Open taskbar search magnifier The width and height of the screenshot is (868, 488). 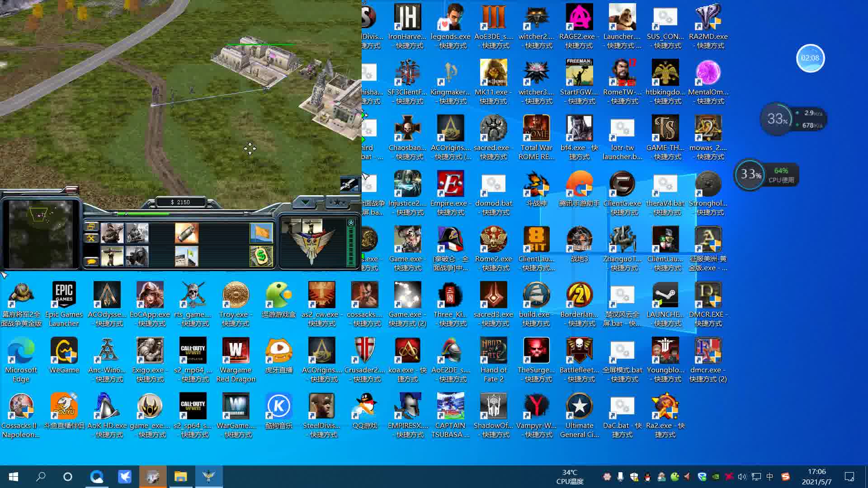(x=41, y=476)
